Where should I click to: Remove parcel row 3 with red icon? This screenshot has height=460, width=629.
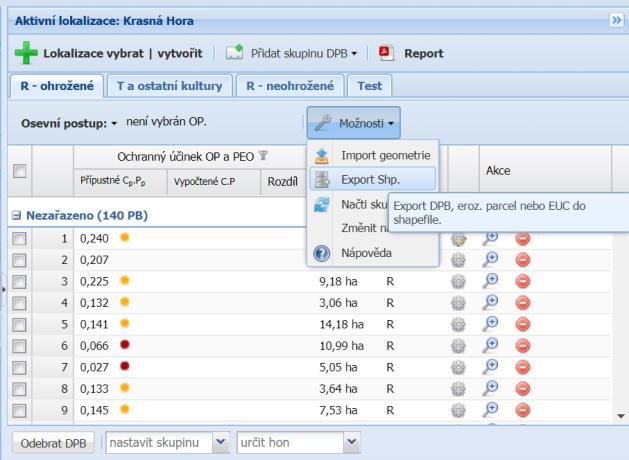pyautogui.click(x=523, y=282)
